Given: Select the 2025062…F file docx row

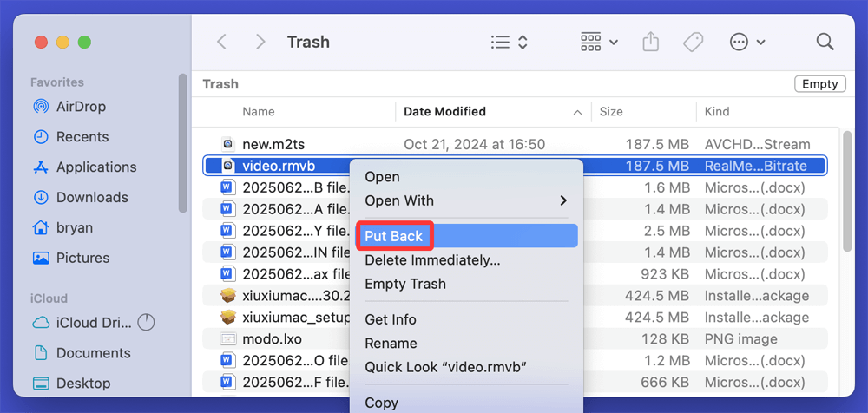Looking at the screenshot, I should [x=515, y=382].
